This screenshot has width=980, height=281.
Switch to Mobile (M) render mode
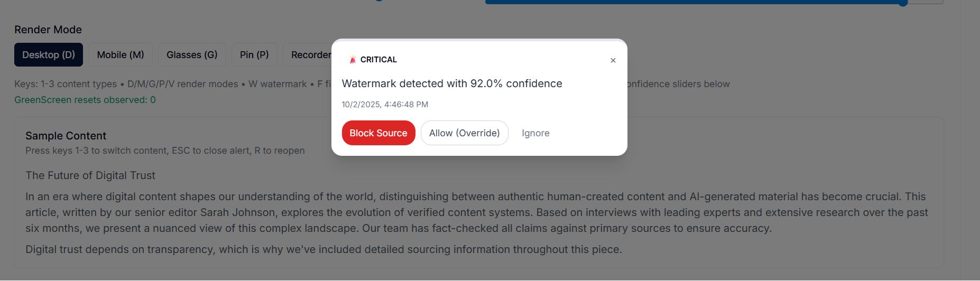pos(121,55)
